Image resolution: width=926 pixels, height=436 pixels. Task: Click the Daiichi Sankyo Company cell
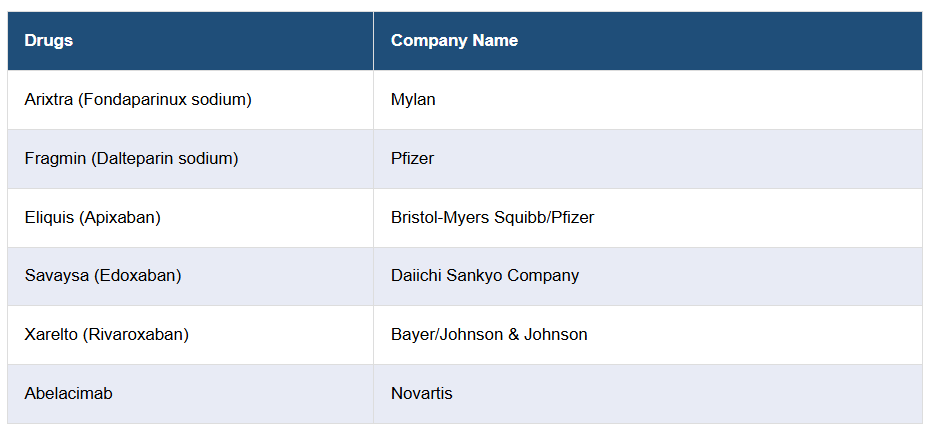point(484,276)
